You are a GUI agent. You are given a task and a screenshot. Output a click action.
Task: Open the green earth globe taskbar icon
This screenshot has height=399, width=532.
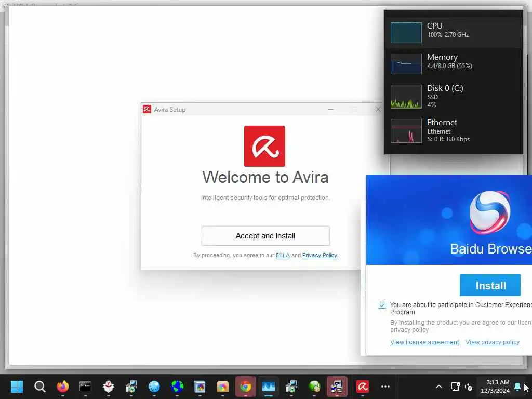(177, 387)
